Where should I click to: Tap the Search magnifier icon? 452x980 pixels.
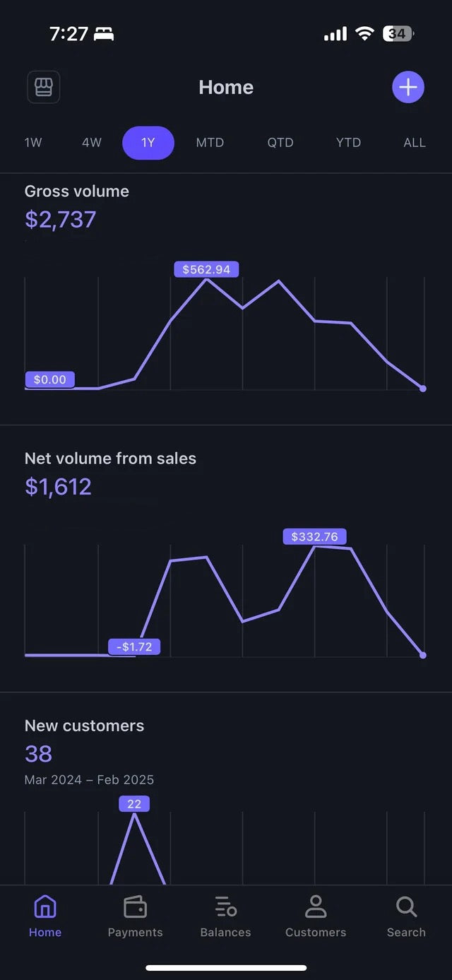tap(406, 907)
